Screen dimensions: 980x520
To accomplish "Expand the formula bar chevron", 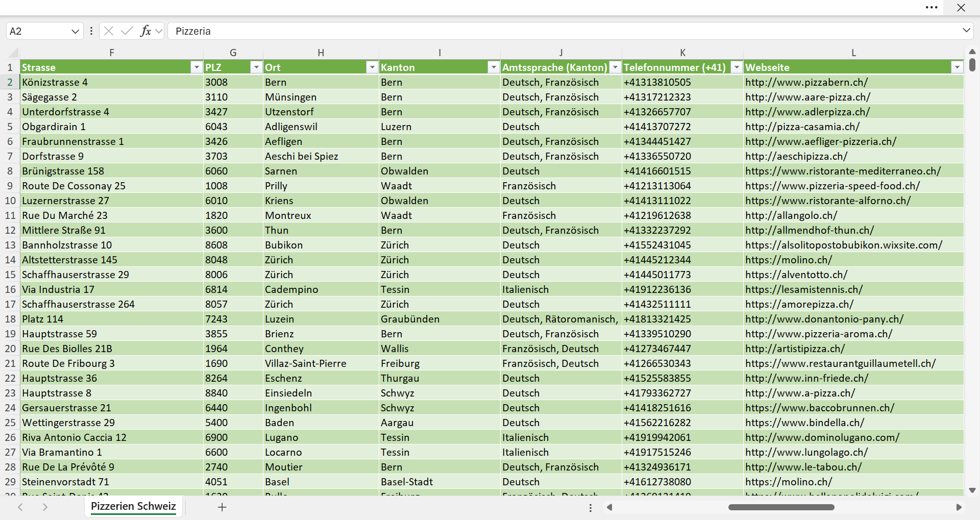I will tap(966, 31).
